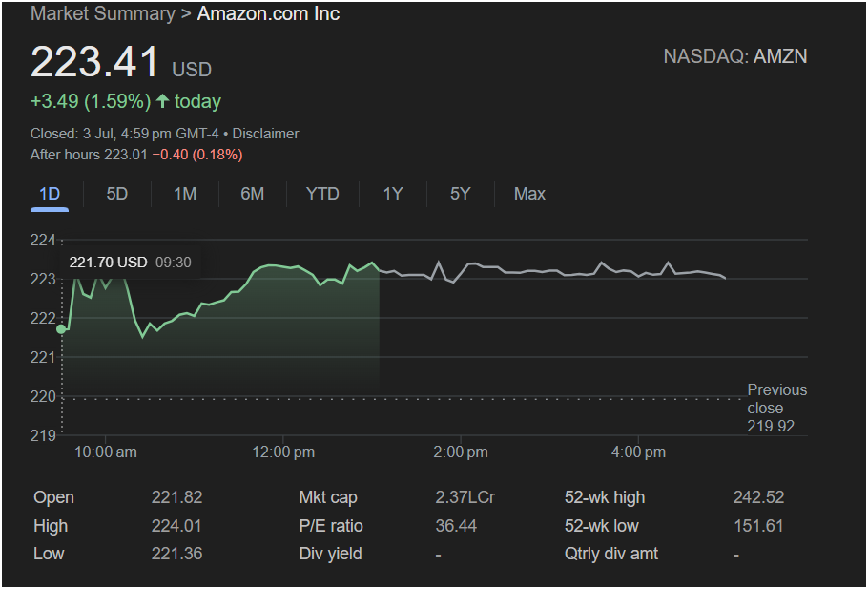868x589 pixels.
Task: Click the Closed: 3 Jul, 4:59 pm timestamp
Action: [125, 134]
